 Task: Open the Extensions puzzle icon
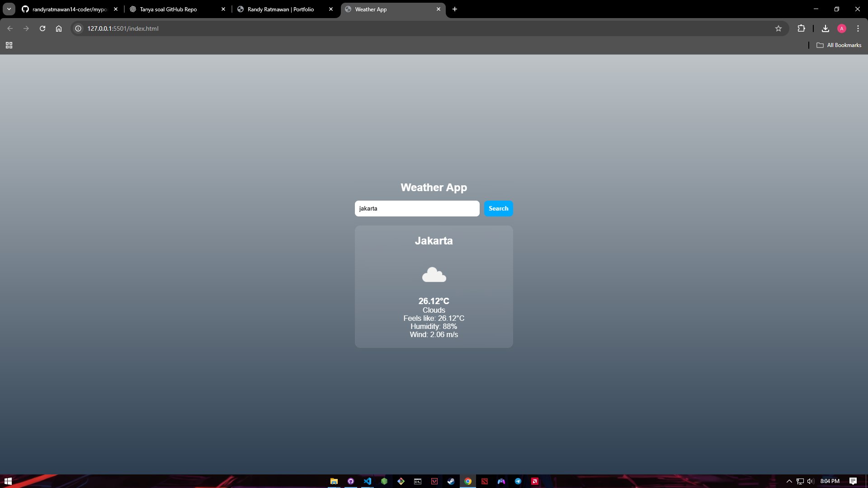(801, 28)
